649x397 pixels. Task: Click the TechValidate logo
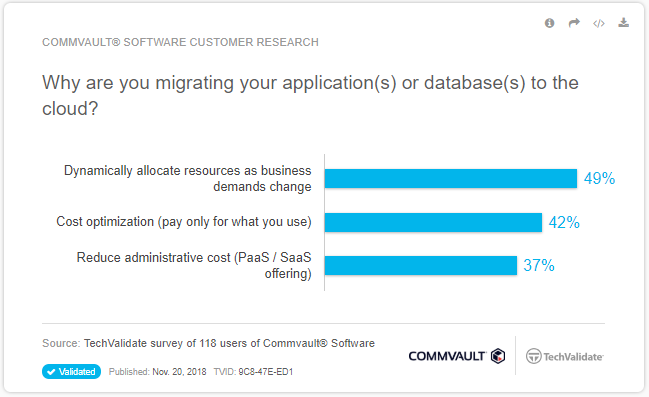click(565, 356)
